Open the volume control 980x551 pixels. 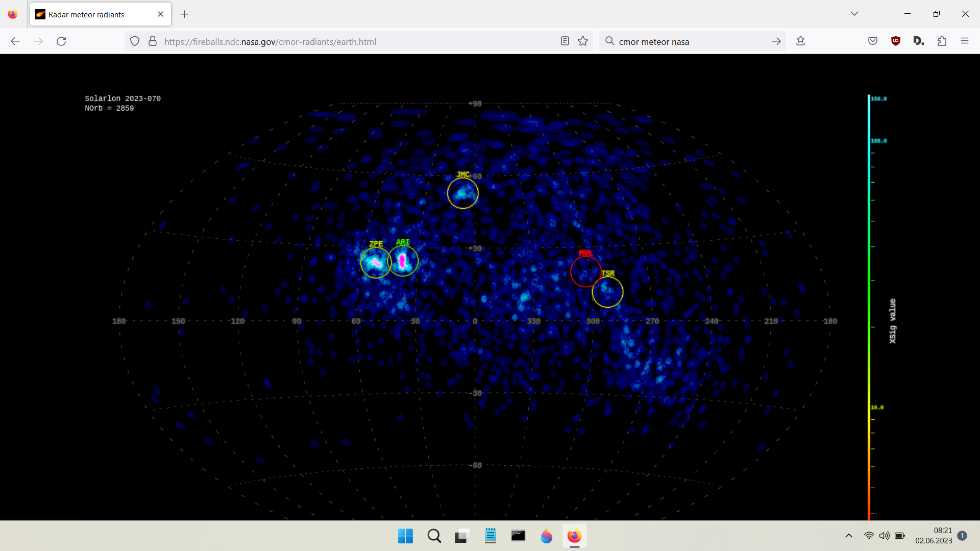(884, 536)
